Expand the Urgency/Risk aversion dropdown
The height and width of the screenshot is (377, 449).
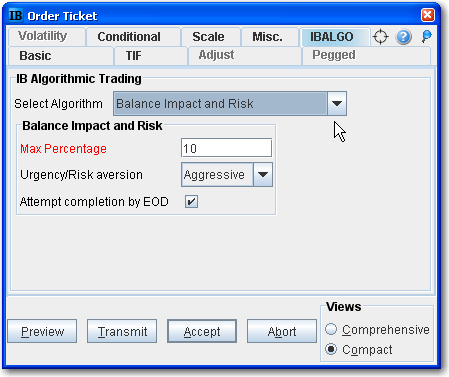pos(263,174)
